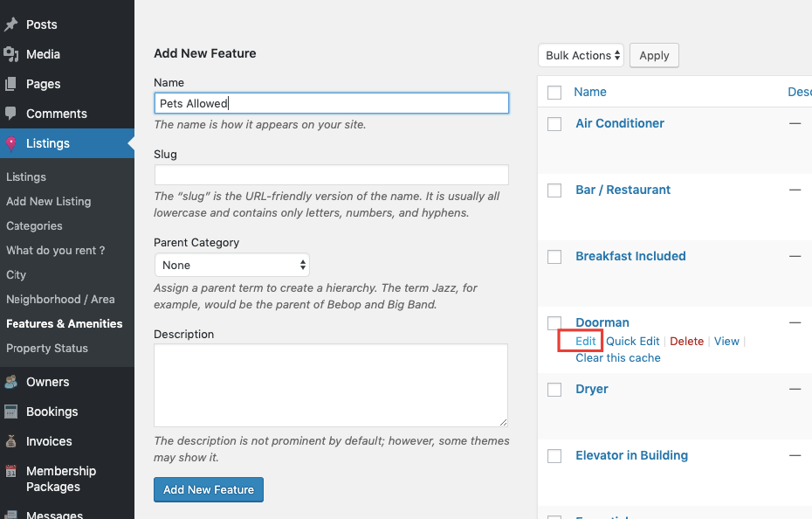Check the Air Conditioner row checkbox
Viewport: 812px width, 519px height.
554,124
